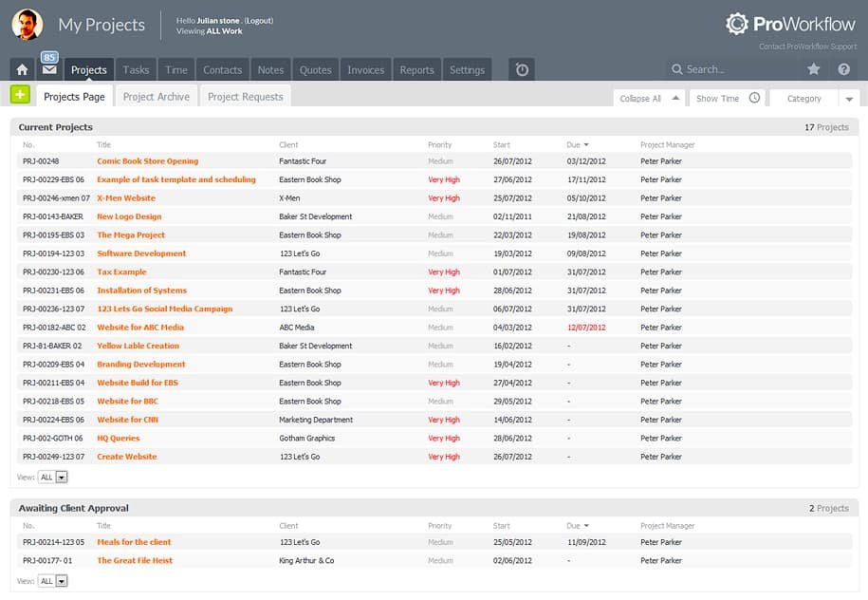Viewport: 868px width, 600px height.
Task: Switch to the Time tab
Action: 176,70
